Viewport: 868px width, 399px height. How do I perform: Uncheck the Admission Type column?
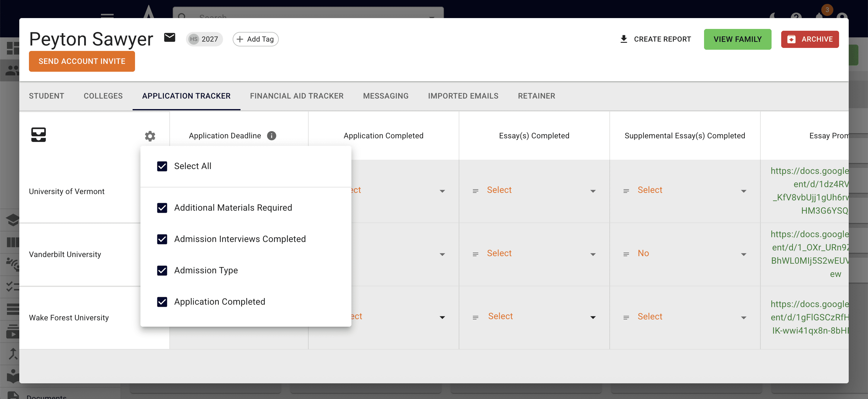(162, 270)
